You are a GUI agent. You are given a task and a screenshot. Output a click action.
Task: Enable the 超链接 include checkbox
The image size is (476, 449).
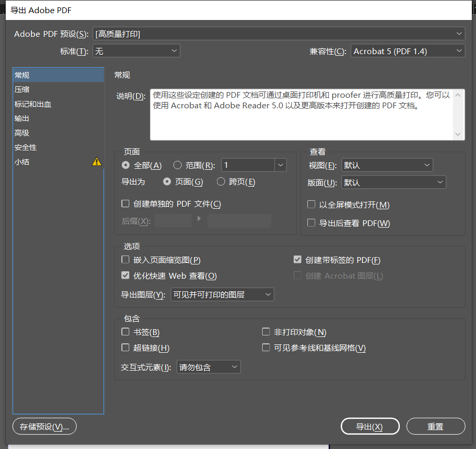pyautogui.click(x=126, y=348)
